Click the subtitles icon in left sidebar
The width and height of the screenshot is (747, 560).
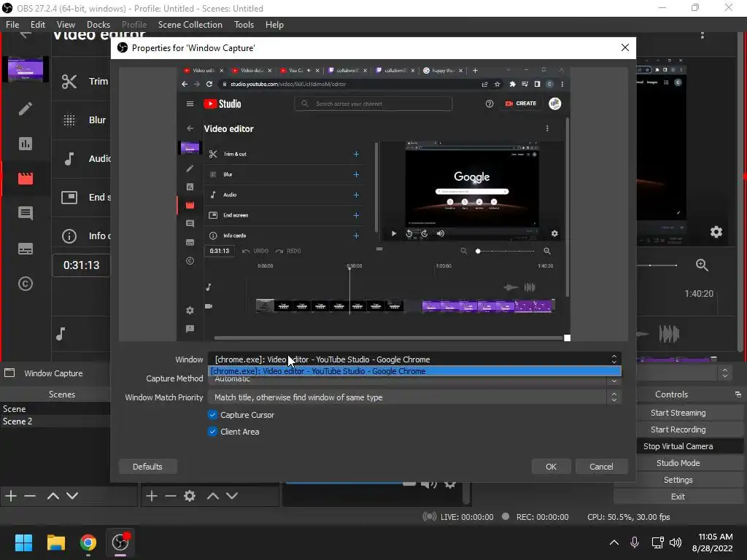(26, 249)
